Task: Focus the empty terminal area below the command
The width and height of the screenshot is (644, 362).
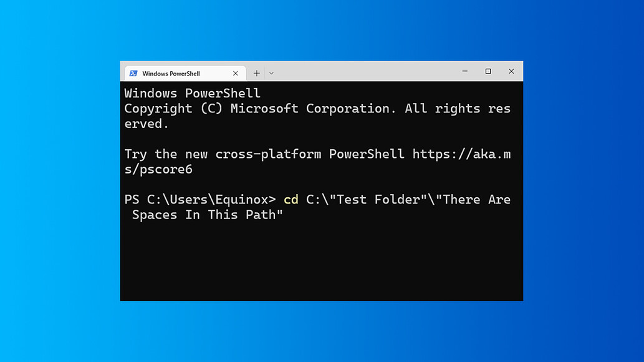Action: (x=321, y=262)
